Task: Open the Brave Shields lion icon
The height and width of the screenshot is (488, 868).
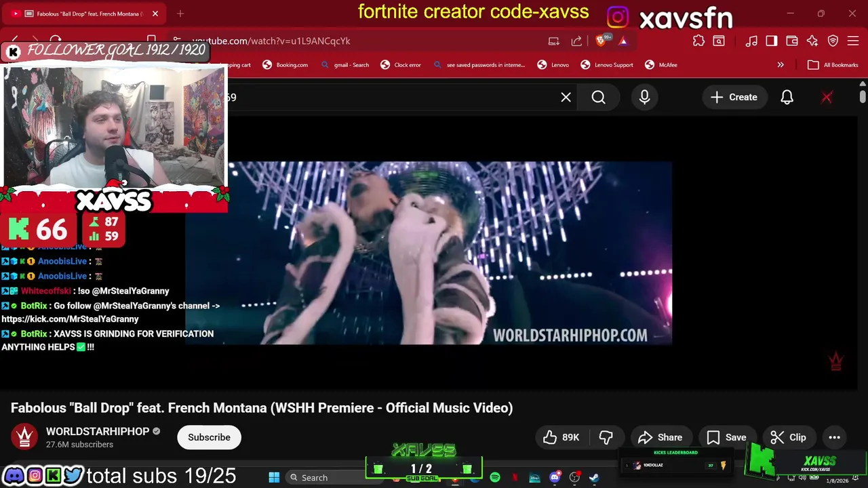Action: (x=601, y=41)
